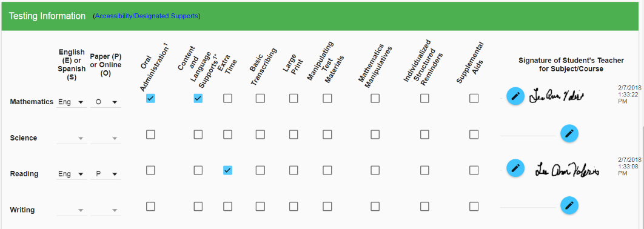Check Manipulating Test Materials for Writing

pos(327,206)
